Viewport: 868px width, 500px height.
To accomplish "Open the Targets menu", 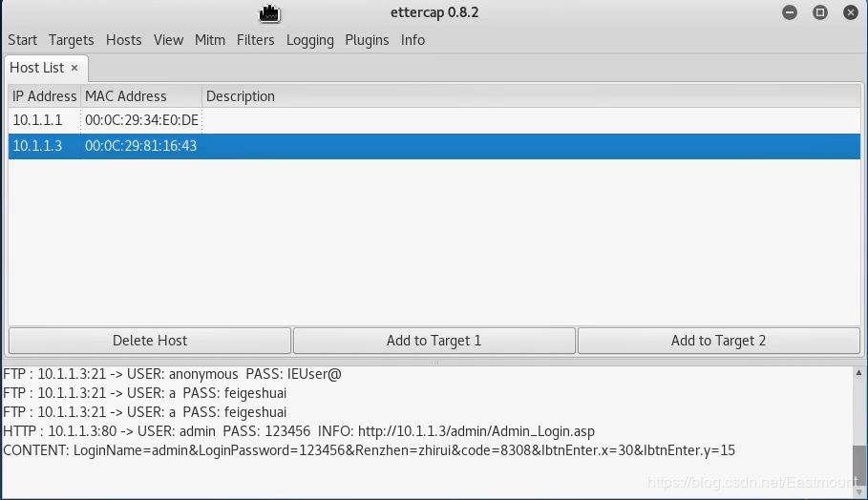I will pyautogui.click(x=72, y=40).
